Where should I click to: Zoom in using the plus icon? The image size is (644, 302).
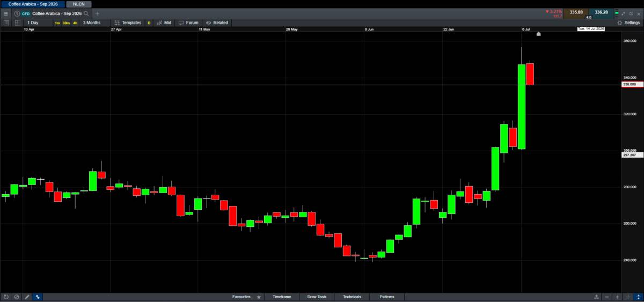[x=618, y=297]
